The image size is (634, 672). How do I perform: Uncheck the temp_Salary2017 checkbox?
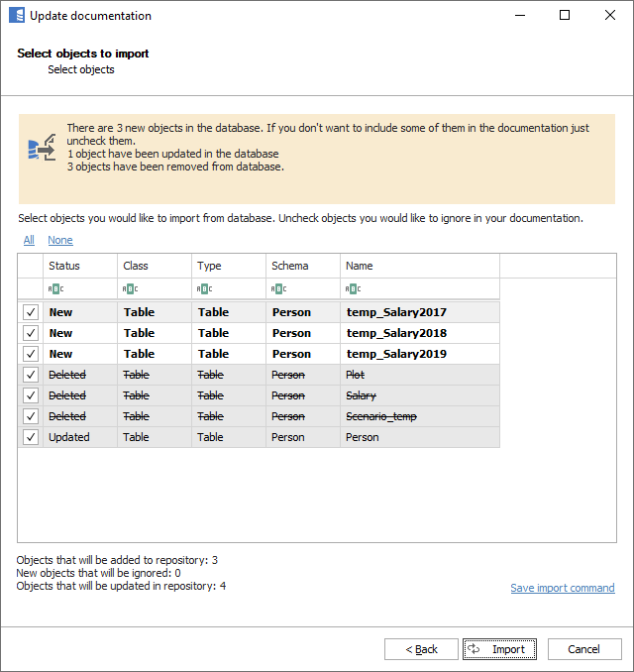coord(31,312)
